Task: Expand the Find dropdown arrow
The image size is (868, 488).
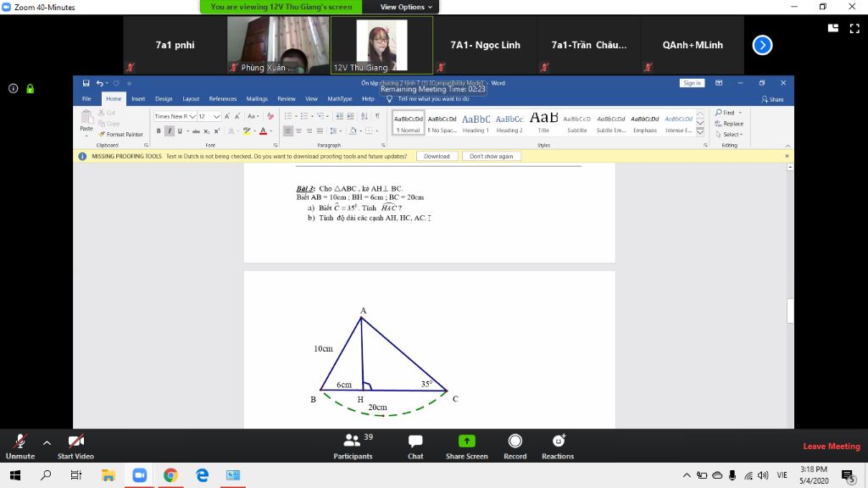Action: tap(740, 113)
